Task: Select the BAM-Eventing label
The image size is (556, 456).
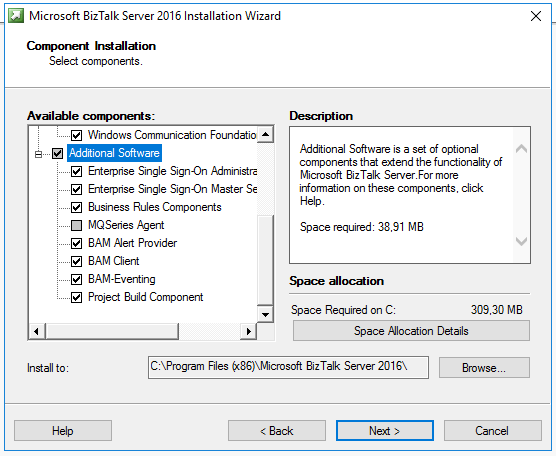Action: pos(122,279)
